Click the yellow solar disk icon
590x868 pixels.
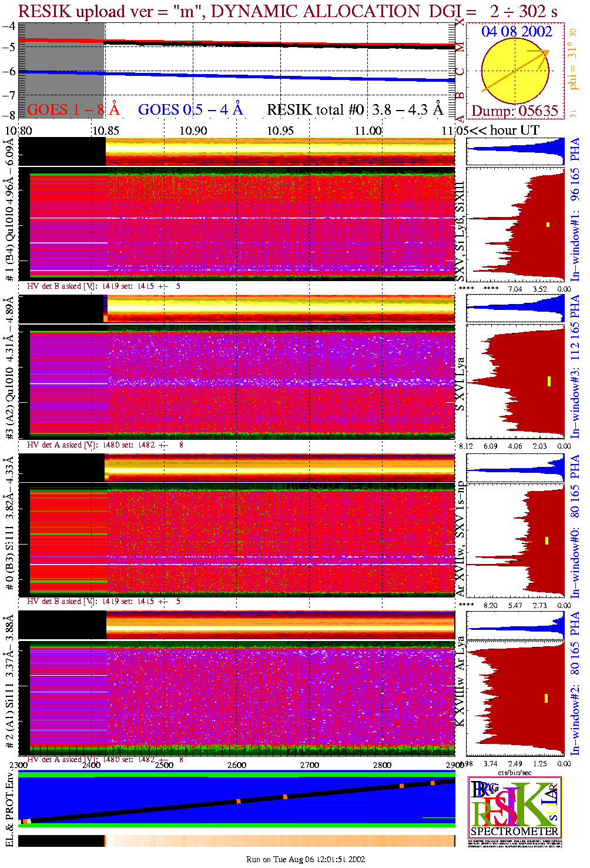(x=515, y=72)
